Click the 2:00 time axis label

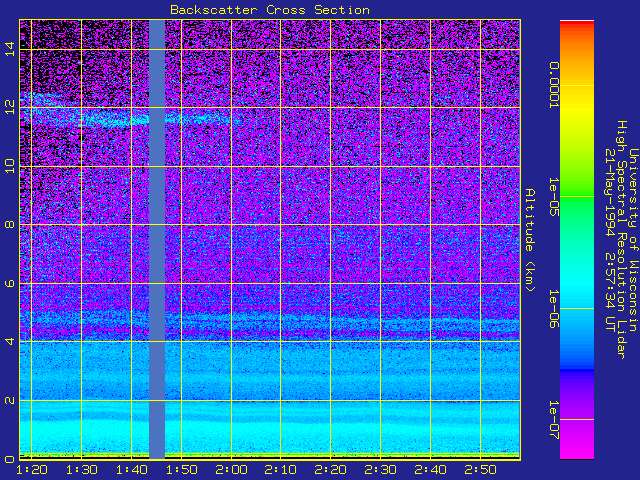(x=231, y=470)
